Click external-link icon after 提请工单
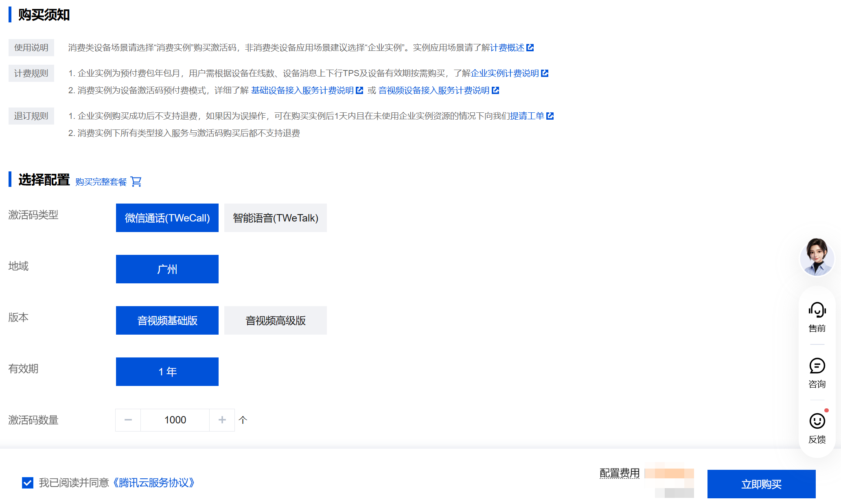This screenshot has height=504, width=841. (x=550, y=116)
